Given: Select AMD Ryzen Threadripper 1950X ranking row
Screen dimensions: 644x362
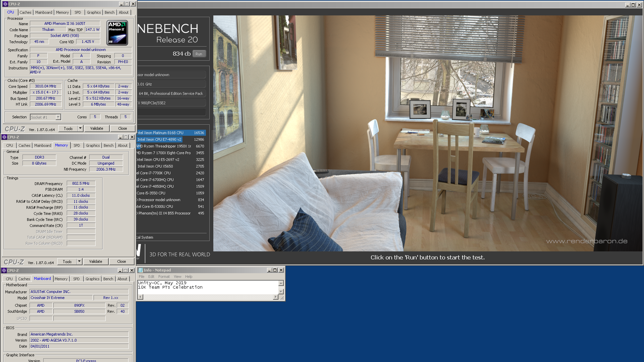Looking at the screenshot, I should click(x=171, y=146).
